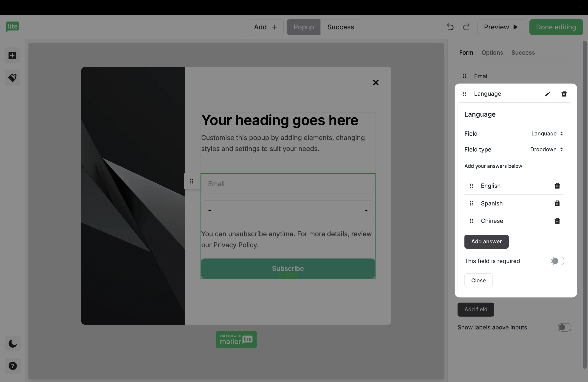Switch to the Options tab
This screenshot has width=588, height=382.
(x=492, y=53)
